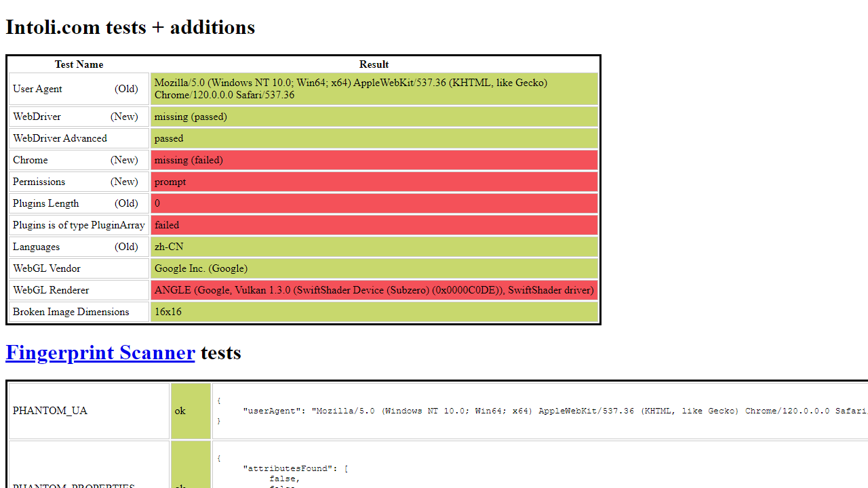Select the 'WebDriver (New)' test name cell
Screen dimensions: 868x488
[x=79, y=117]
